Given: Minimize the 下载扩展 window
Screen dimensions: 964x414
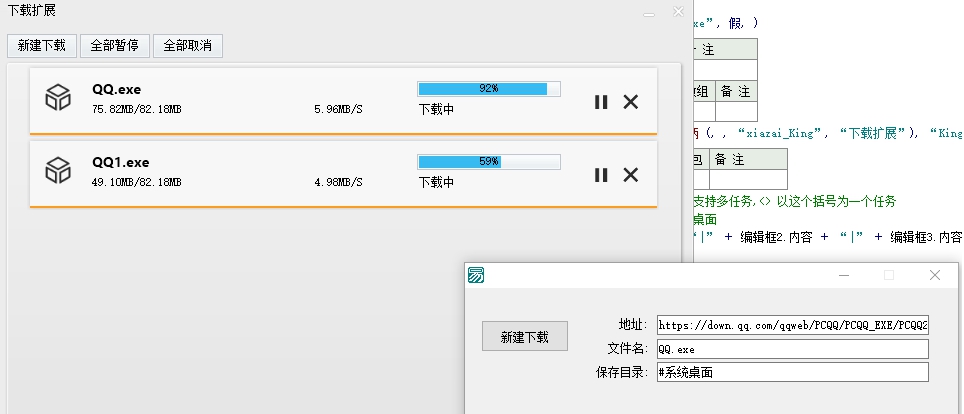Looking at the screenshot, I should pyautogui.click(x=649, y=13).
